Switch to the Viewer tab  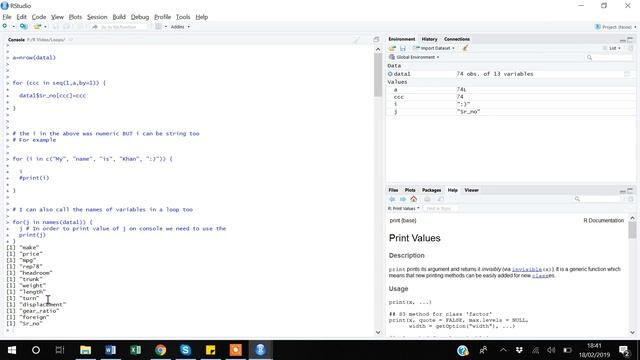471,190
